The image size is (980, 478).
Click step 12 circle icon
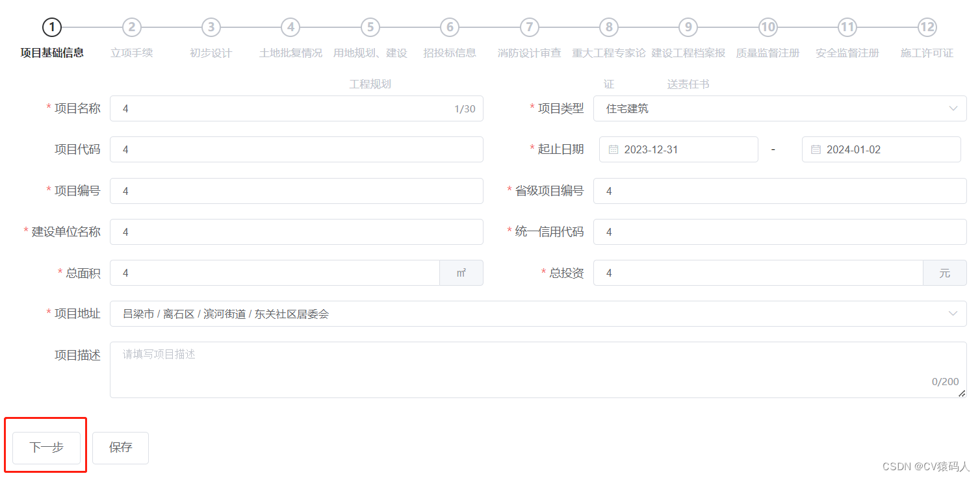coord(927,27)
